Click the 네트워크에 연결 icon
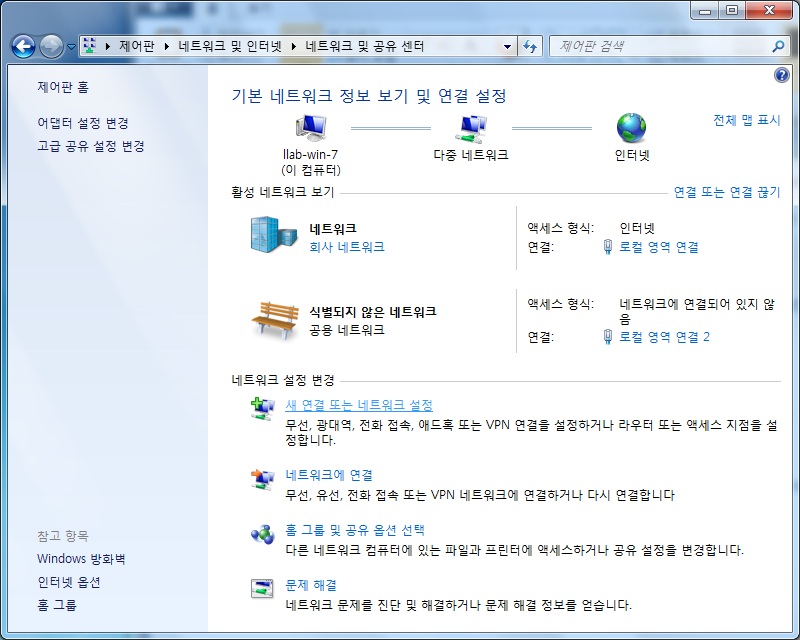Image resolution: width=800 pixels, height=640 pixels. pos(263,479)
